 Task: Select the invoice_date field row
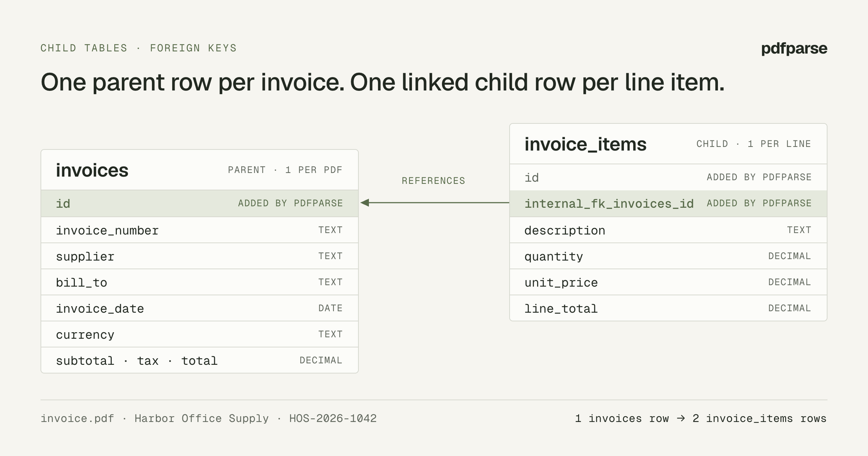click(200, 308)
